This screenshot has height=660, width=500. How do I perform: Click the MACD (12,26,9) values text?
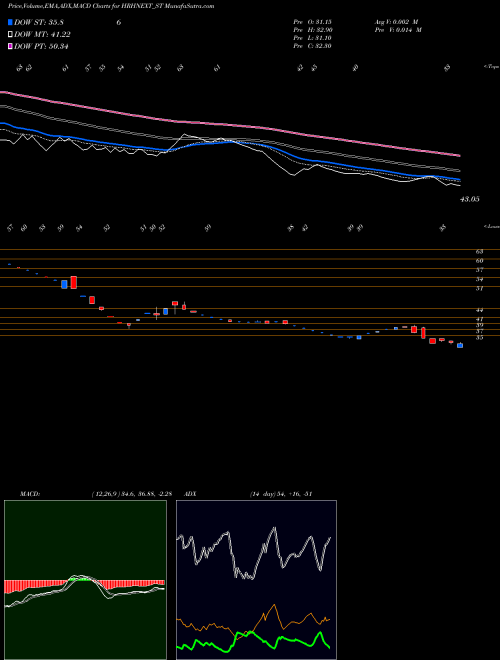click(x=131, y=494)
